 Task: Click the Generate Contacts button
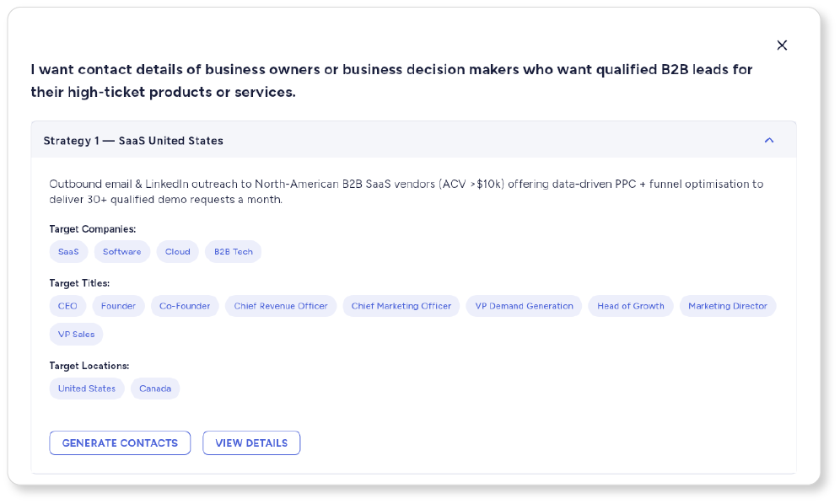pos(120,443)
